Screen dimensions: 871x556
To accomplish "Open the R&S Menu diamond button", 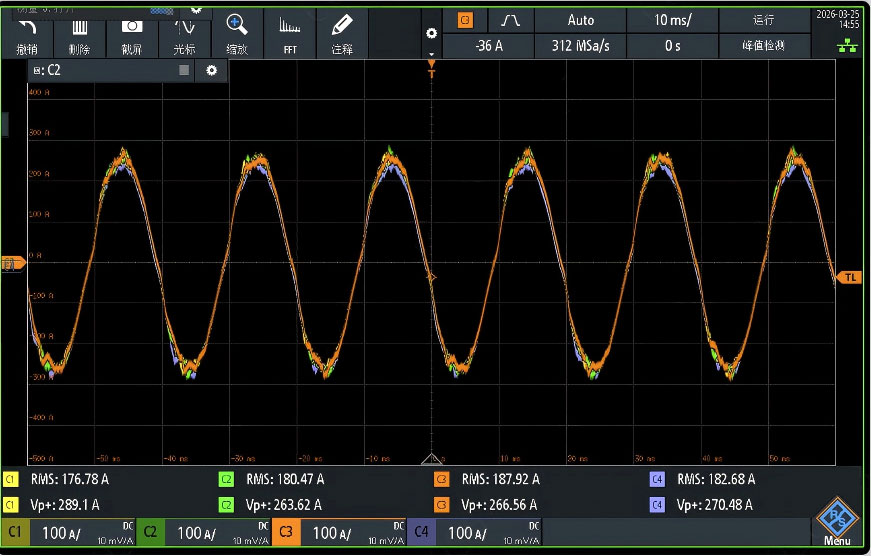I will [837, 522].
